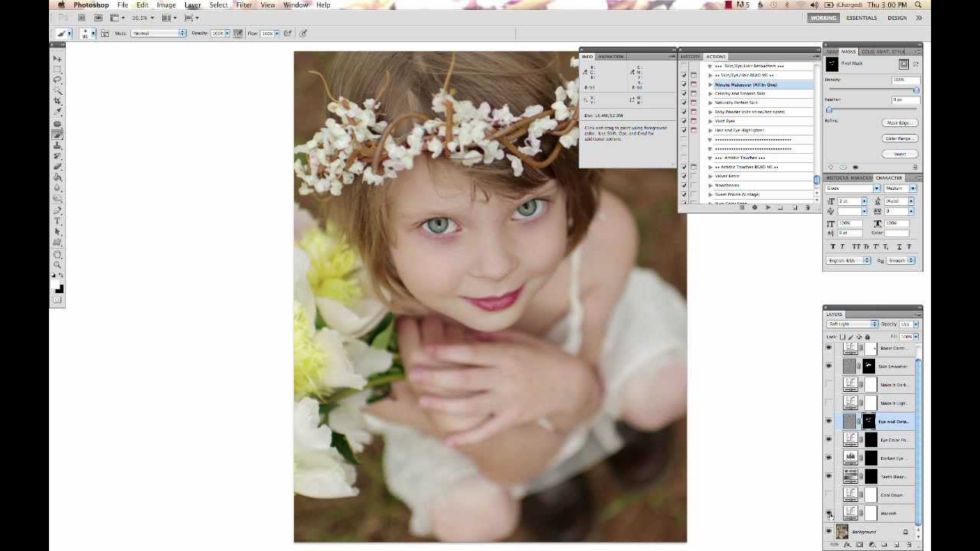Image resolution: width=980 pixels, height=551 pixels.
Task: Select the Brush tool in toolbox
Action: tap(57, 135)
